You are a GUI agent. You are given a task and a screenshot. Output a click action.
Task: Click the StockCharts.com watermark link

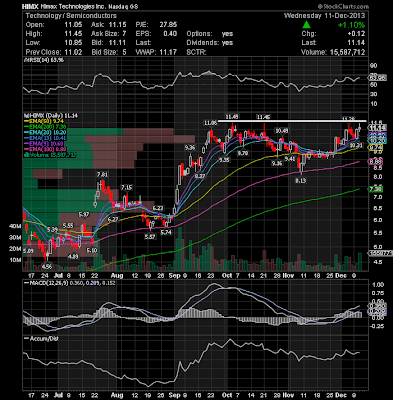tap(343, 6)
